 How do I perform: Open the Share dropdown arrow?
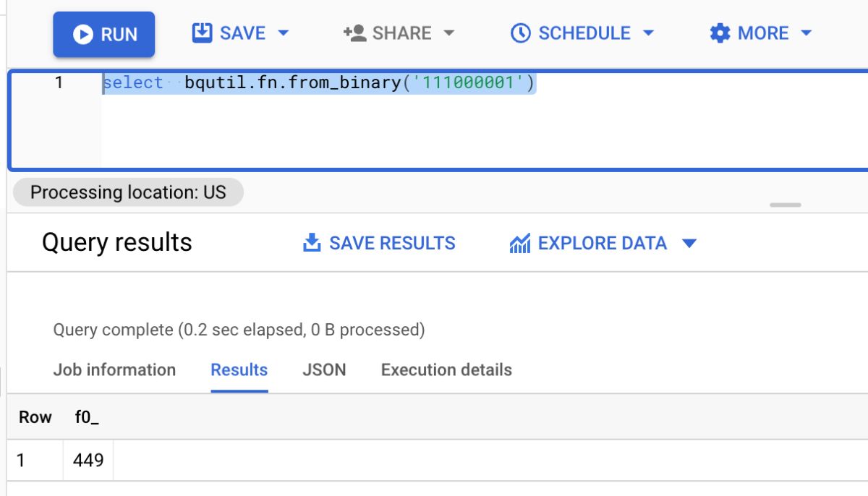448,33
